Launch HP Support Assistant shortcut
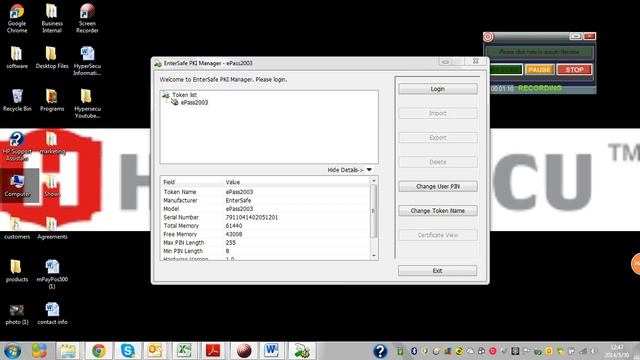Screen dimensions: 640x360 click(x=17, y=146)
